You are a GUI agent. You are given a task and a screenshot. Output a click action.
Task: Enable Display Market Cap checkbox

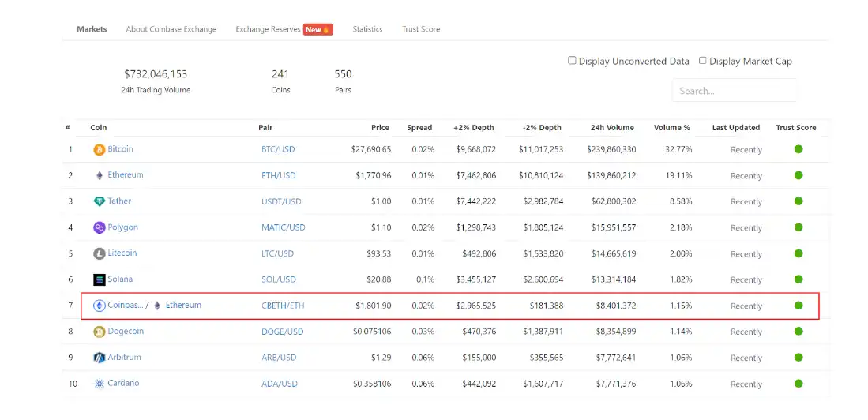[702, 60]
